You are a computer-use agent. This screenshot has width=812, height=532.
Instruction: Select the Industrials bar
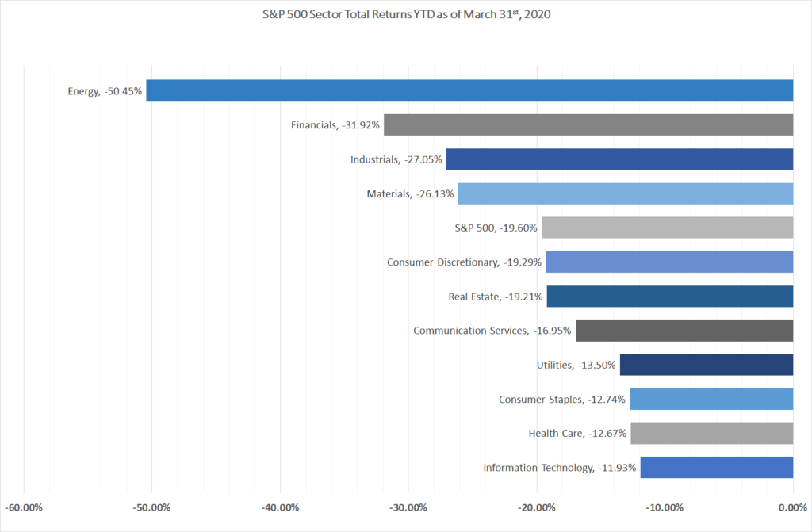coord(620,159)
